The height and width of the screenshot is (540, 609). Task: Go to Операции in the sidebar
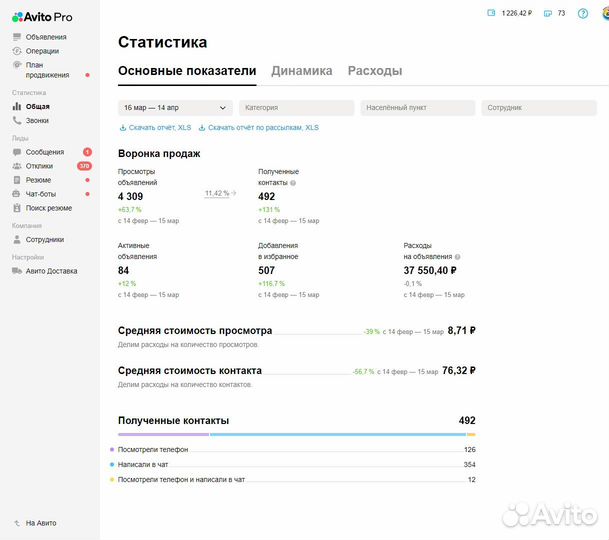(42, 51)
